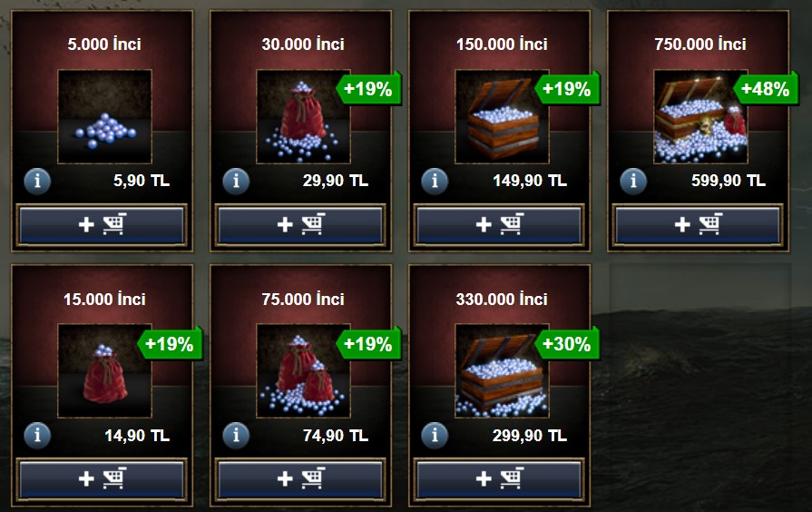Add 15.000 İnci pack to cart
This screenshot has width=812, height=512.
pos(102,479)
